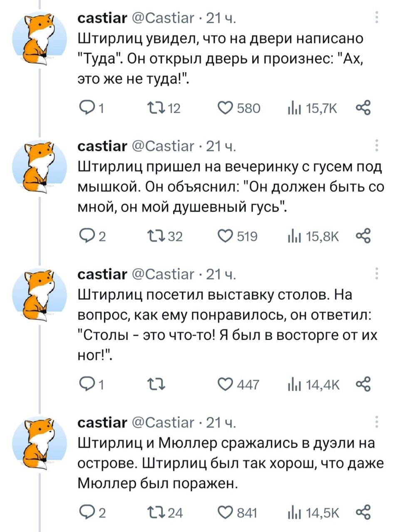The height and width of the screenshot is (532, 397).
Task: Like the tweet with 447 likes
Action: point(226,385)
